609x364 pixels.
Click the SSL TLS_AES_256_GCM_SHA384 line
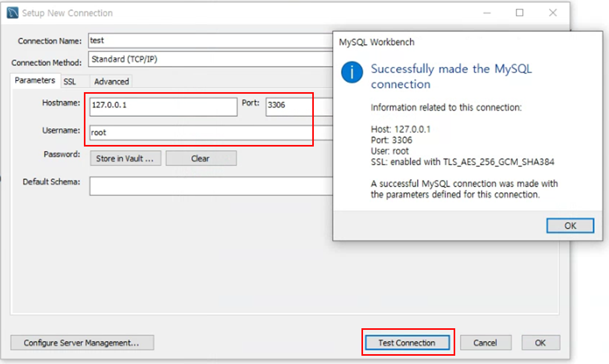coord(462,162)
